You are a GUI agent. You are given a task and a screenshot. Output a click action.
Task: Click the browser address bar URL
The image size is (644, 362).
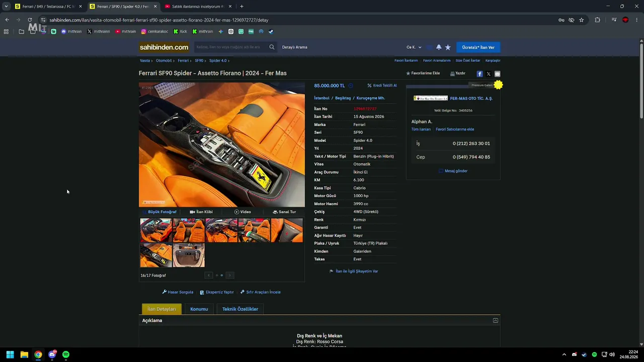[x=159, y=20]
